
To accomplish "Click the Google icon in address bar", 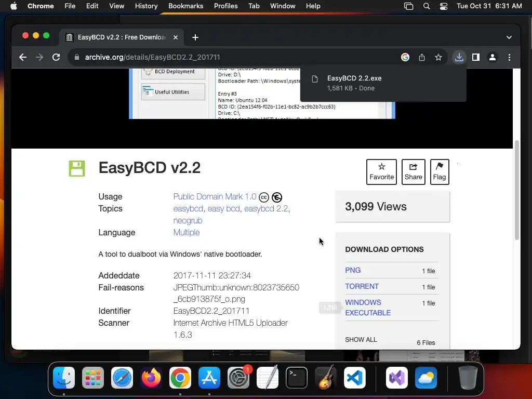I will [x=405, y=57].
